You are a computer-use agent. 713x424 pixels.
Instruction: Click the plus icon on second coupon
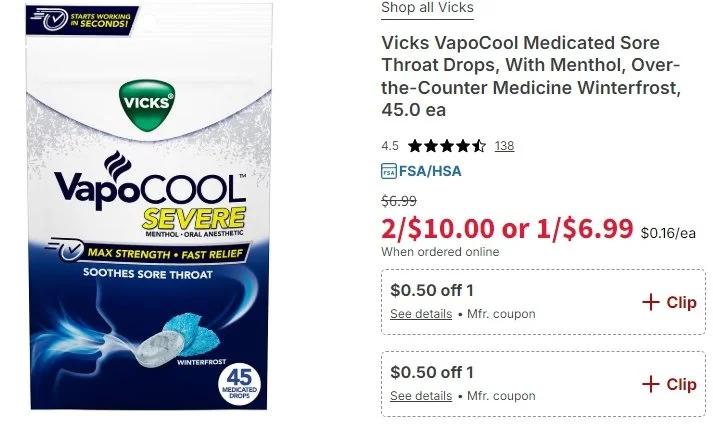coord(651,384)
